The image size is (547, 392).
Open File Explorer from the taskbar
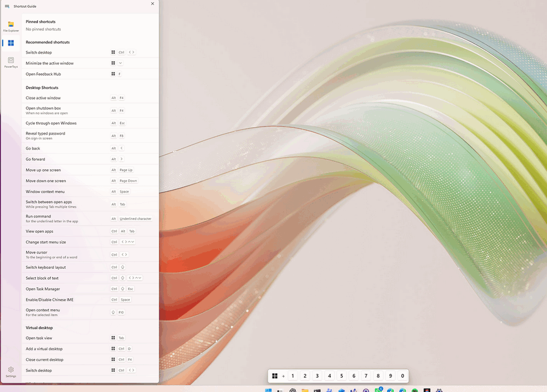(x=305, y=390)
